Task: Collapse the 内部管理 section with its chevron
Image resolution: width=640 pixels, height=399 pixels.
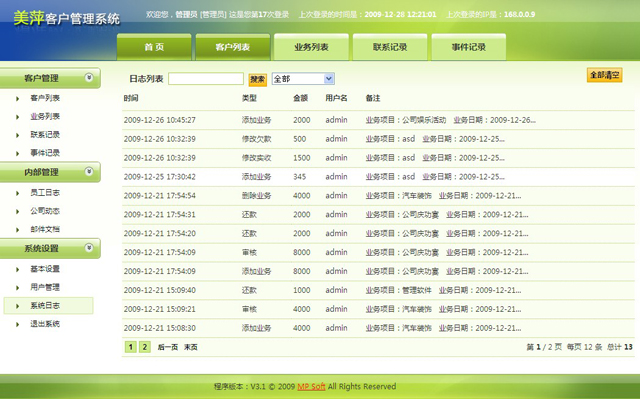Action: coord(89,171)
